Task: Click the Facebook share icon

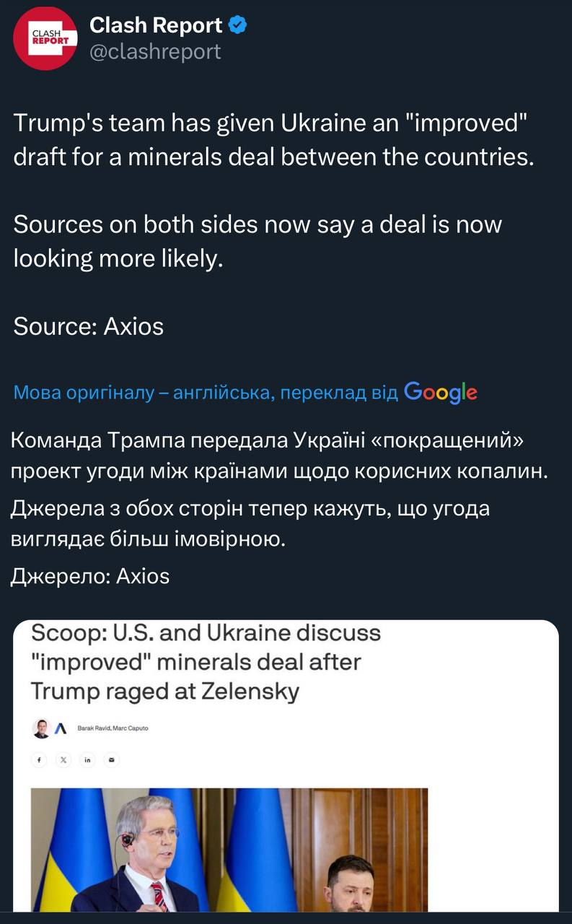Action: (x=40, y=759)
